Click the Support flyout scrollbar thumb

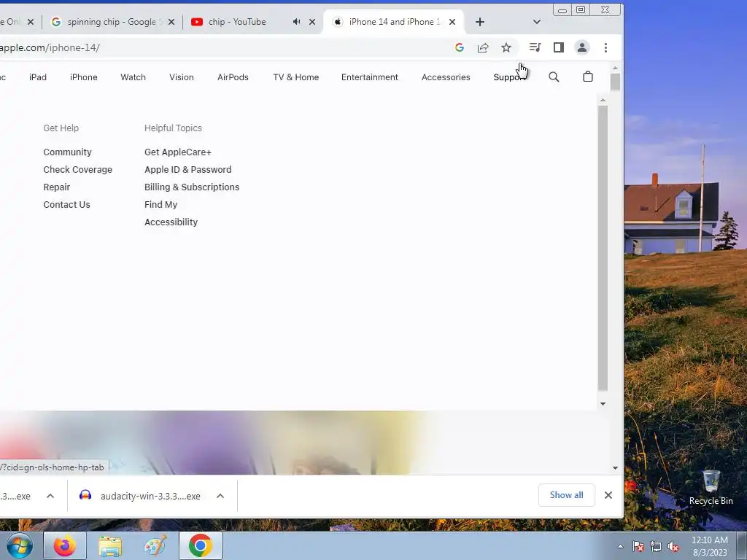[603, 248]
